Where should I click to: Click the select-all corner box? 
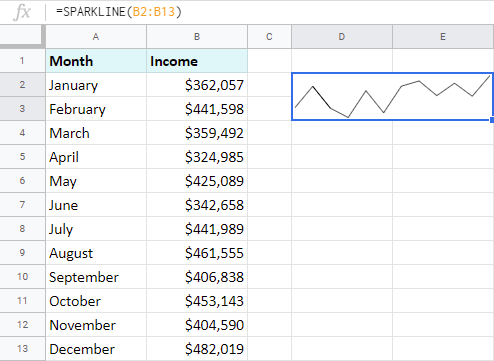[x=22, y=36]
